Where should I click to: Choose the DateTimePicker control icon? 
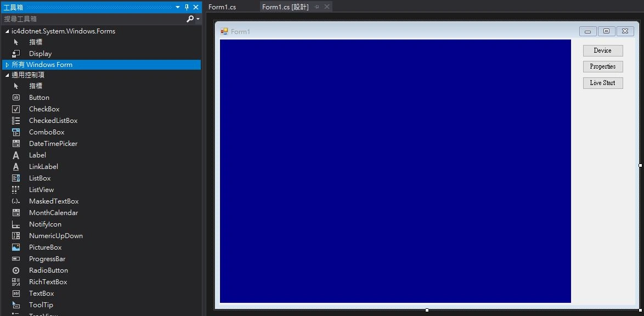point(16,144)
